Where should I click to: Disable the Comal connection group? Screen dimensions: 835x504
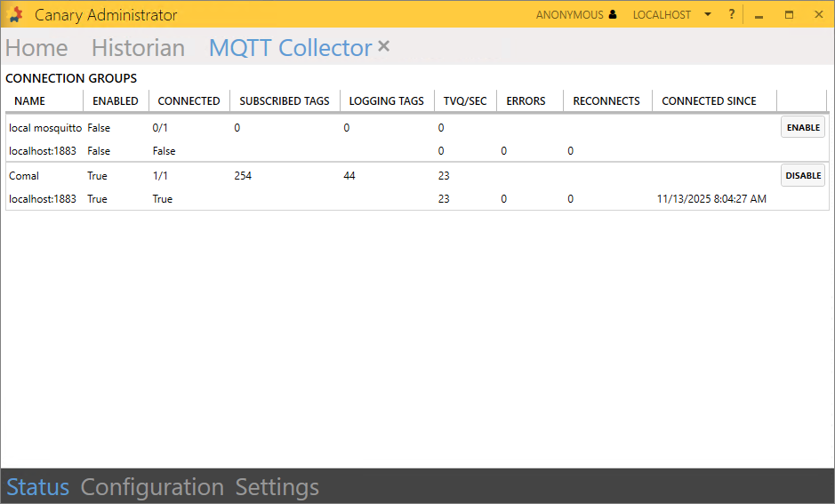(x=803, y=175)
